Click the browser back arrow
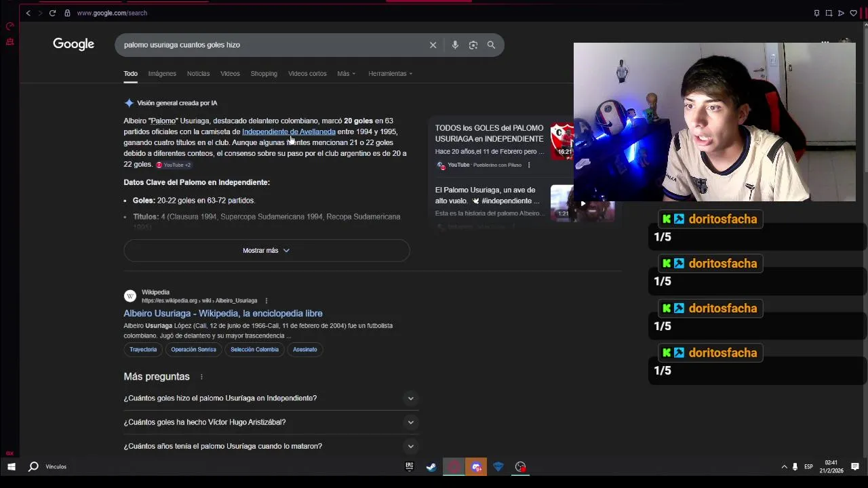The width and height of the screenshot is (868, 488). 28,13
